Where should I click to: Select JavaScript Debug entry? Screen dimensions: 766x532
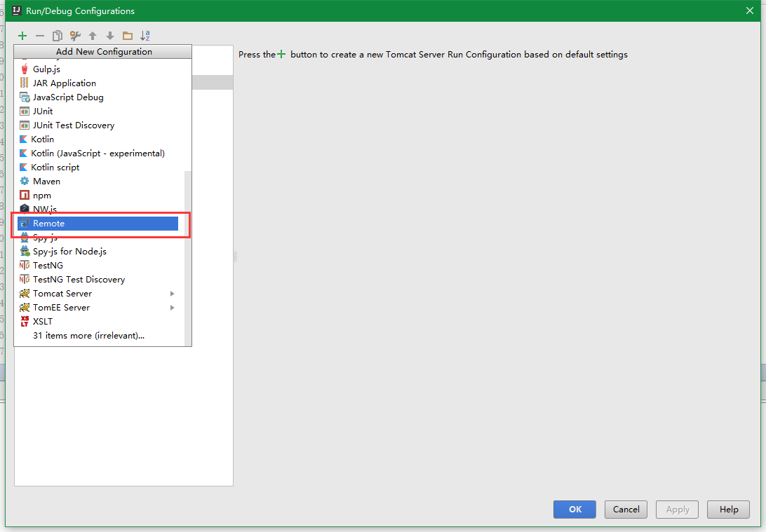coord(98,97)
